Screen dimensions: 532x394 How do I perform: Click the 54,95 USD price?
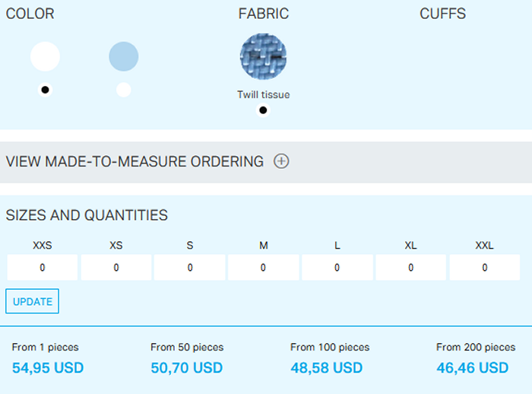pos(48,368)
